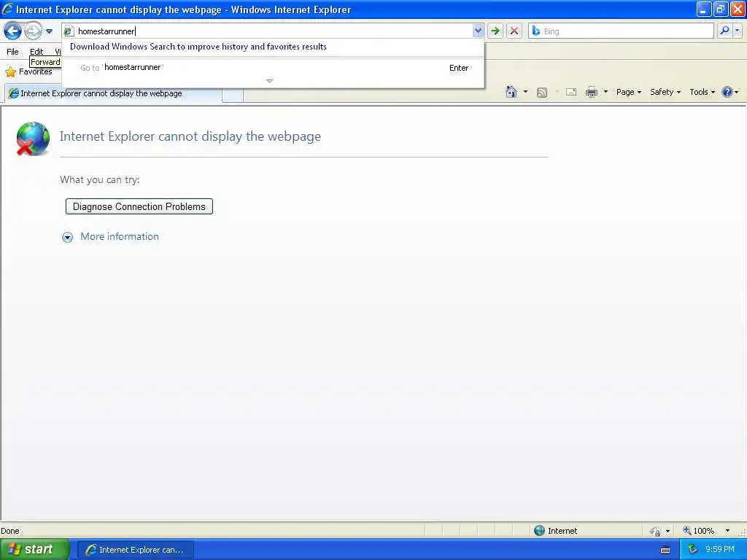
Task: Click the Print icon
Action: tap(591, 92)
